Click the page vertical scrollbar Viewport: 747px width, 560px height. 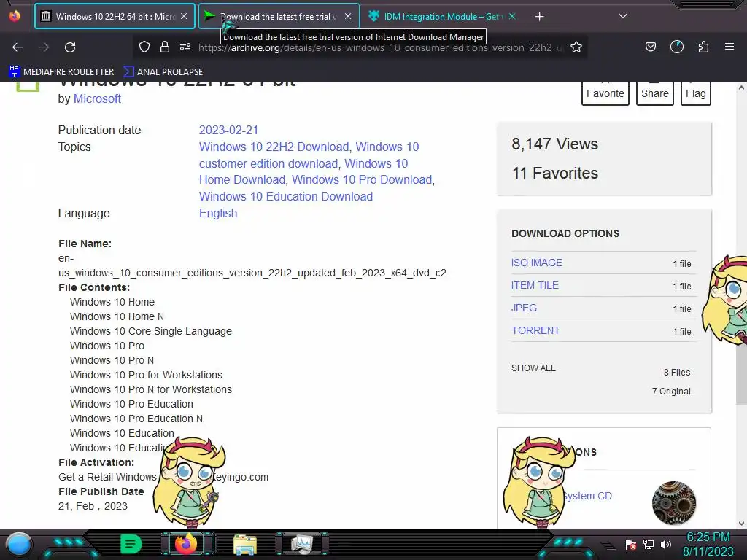pyautogui.click(x=741, y=305)
